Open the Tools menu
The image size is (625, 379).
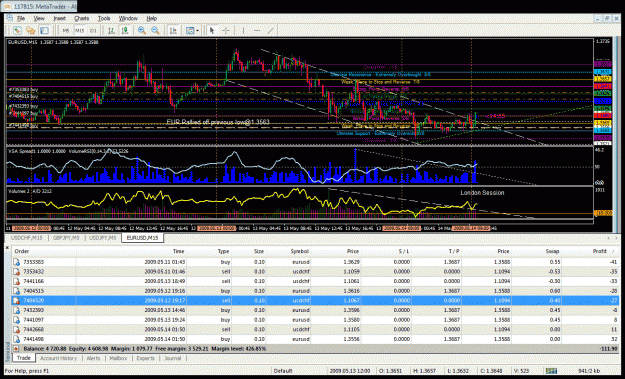click(104, 18)
